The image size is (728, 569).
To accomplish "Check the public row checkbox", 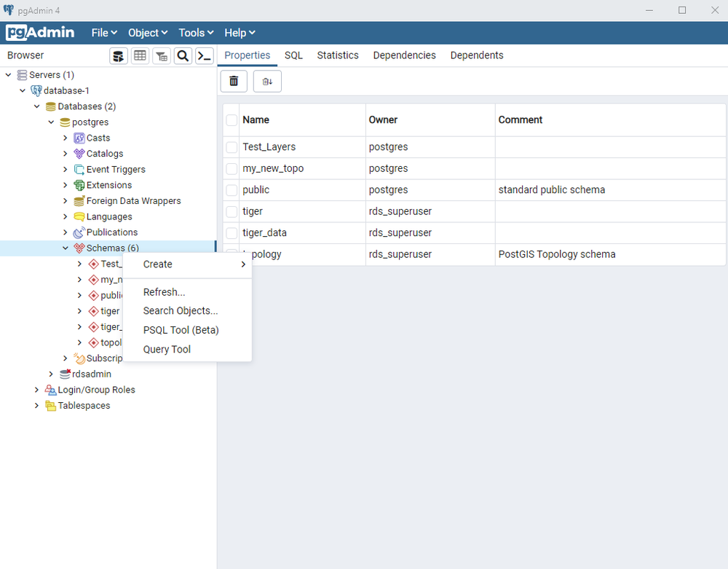I will tap(232, 190).
